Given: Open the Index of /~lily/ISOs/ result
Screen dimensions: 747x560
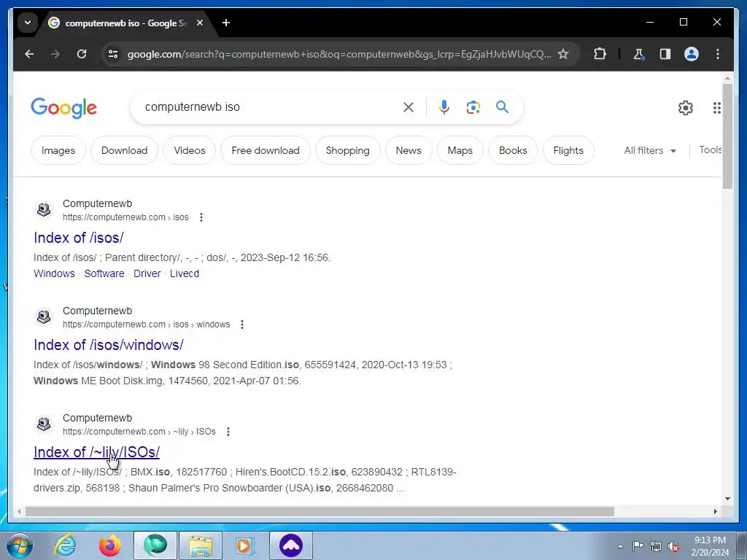Looking at the screenshot, I should (97, 452).
